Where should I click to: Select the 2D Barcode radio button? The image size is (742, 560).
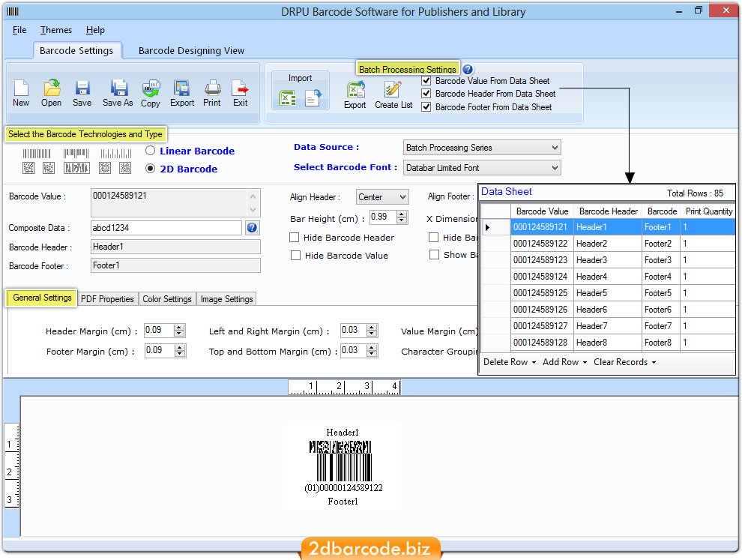point(151,169)
